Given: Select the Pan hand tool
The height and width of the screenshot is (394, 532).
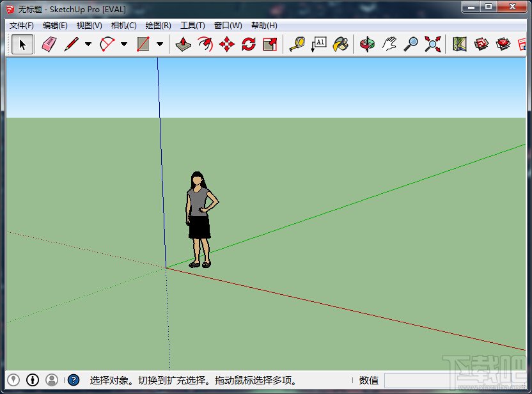Looking at the screenshot, I should 389,44.
